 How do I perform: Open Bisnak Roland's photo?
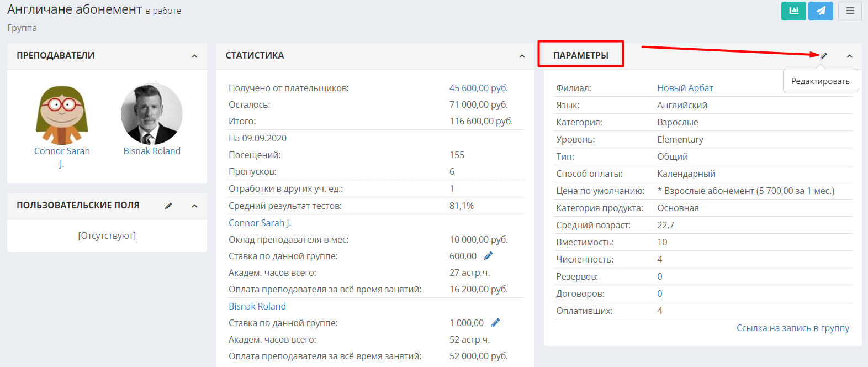(x=152, y=114)
